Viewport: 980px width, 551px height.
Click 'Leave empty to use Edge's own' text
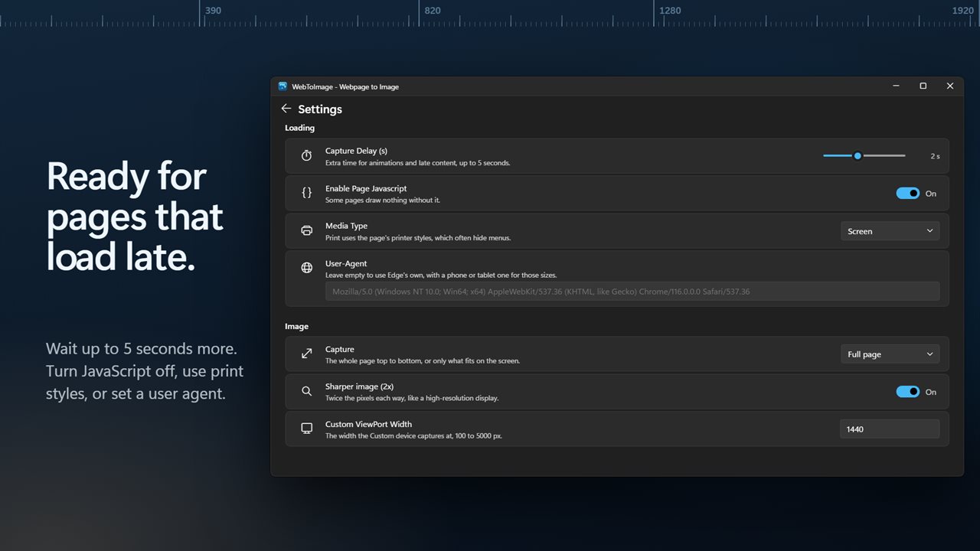point(441,275)
